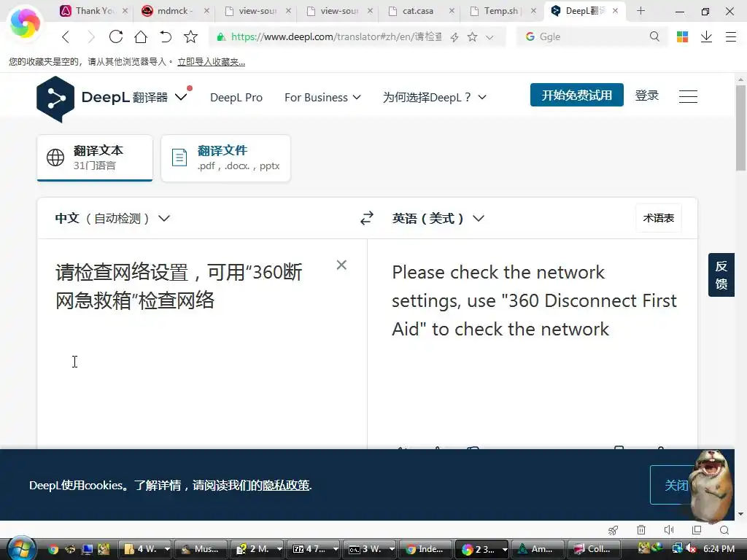Click the lightning speed mode icon in address bar
Image resolution: width=747 pixels, height=560 pixels.
pyautogui.click(x=454, y=37)
